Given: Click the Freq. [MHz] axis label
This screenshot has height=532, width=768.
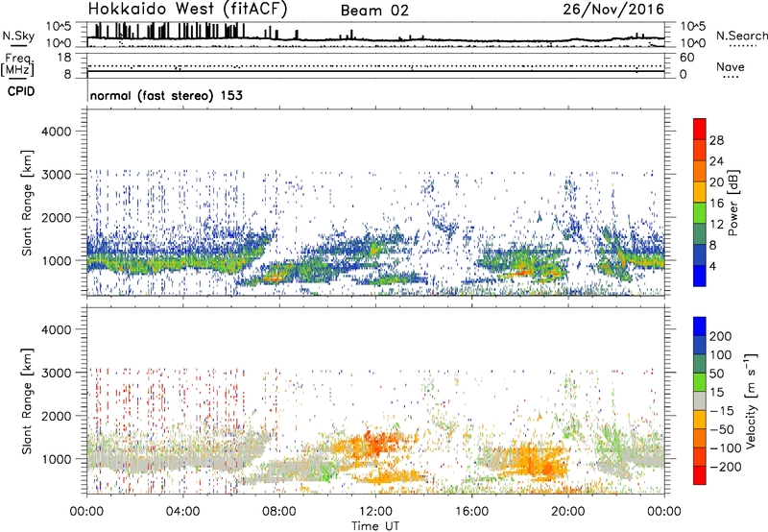Looking at the screenshot, I should [x=17, y=64].
